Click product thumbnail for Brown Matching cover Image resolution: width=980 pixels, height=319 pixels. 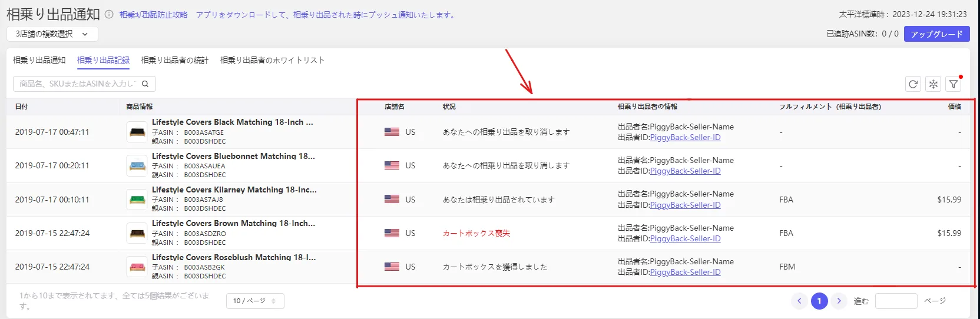pos(137,233)
